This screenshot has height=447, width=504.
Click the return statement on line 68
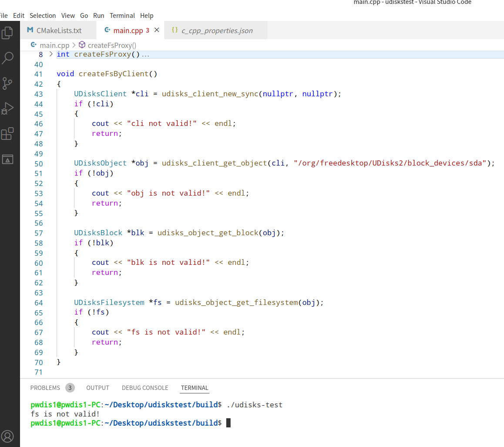pos(107,342)
